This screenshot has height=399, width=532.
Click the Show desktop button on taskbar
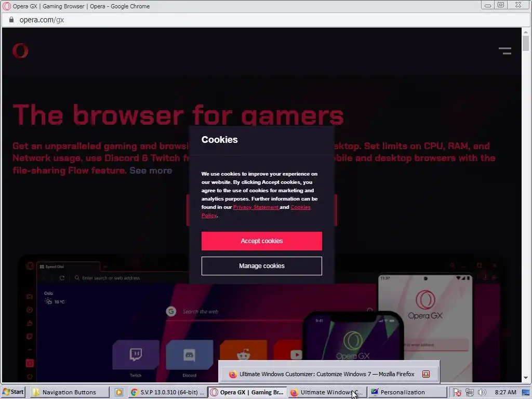(x=527, y=392)
